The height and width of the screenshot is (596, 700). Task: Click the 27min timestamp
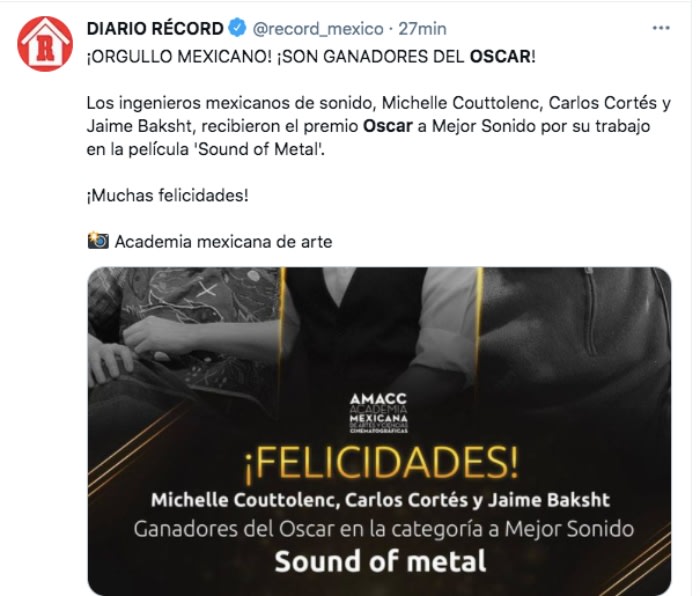[422, 29]
